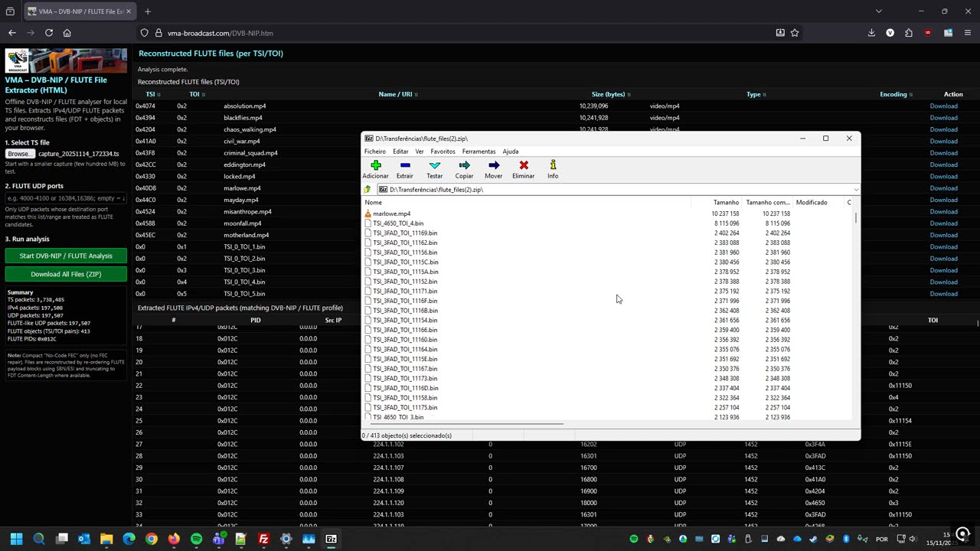This screenshot has width=980, height=551.
Task: Click the Mover arrow icon in 7-Zip
Action: (494, 165)
